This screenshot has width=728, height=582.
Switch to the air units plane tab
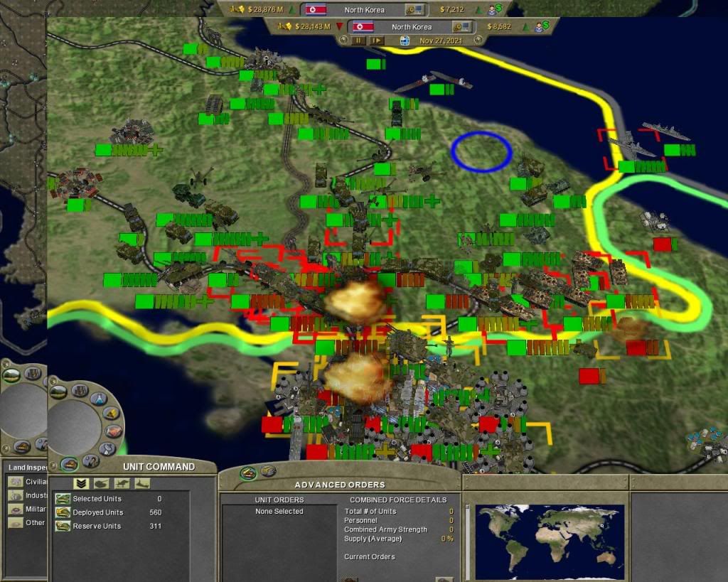click(x=122, y=484)
